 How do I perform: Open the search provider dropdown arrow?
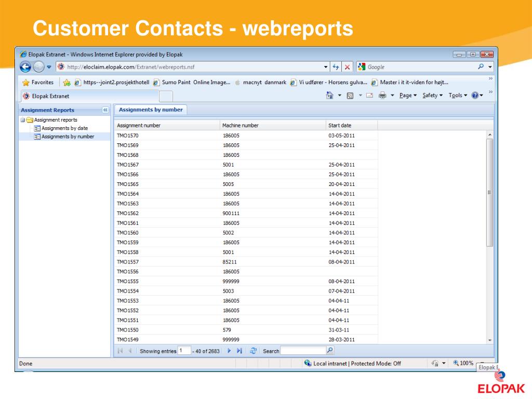(490, 67)
